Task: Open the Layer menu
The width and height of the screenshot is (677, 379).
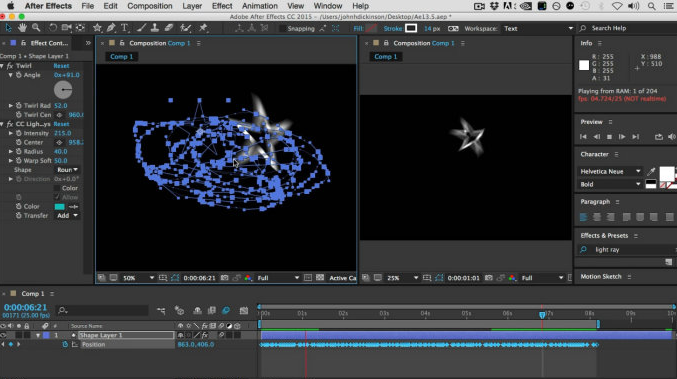Action: point(192,6)
